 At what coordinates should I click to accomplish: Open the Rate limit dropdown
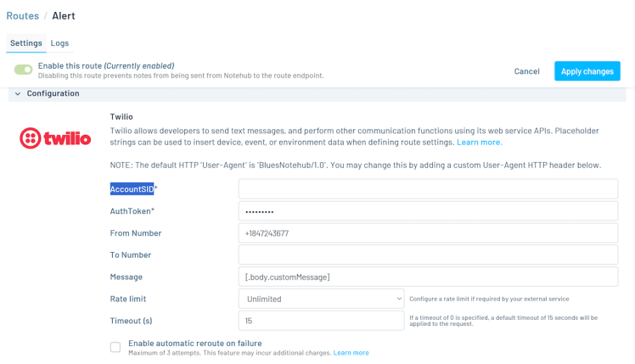pos(321,299)
